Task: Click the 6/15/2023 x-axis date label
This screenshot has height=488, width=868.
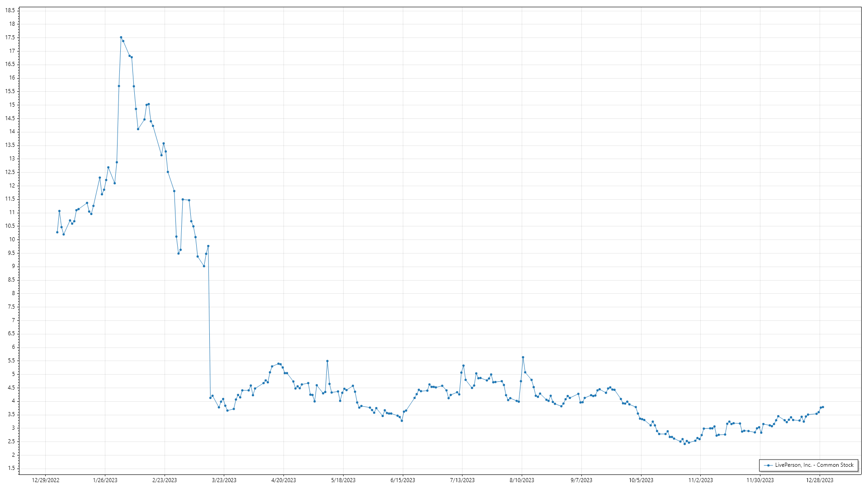Action: pos(403,480)
